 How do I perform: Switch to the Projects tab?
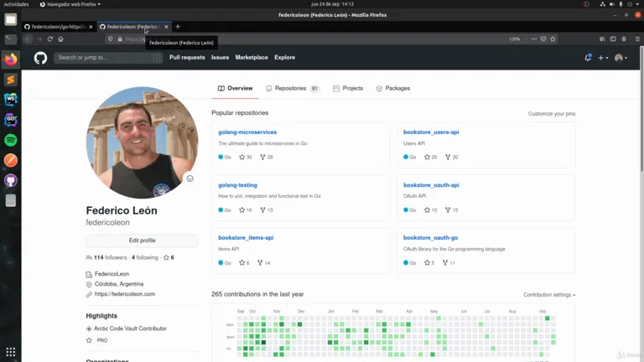tap(348, 88)
